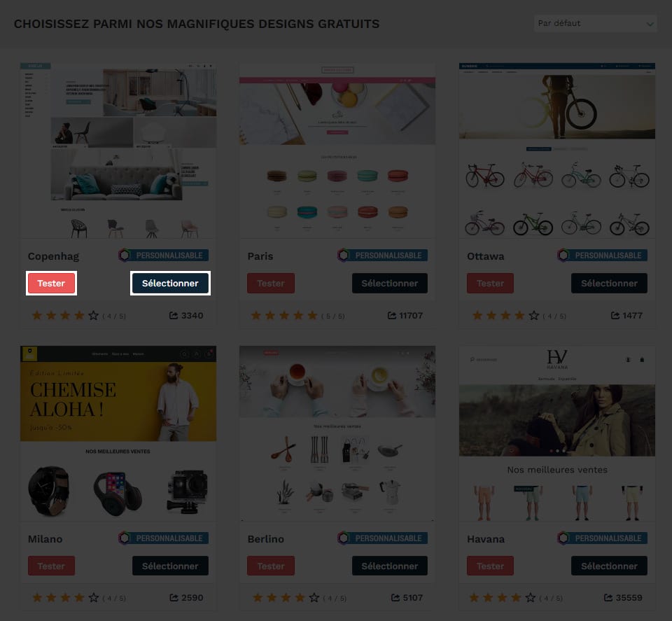Select the Milano design

tap(170, 566)
